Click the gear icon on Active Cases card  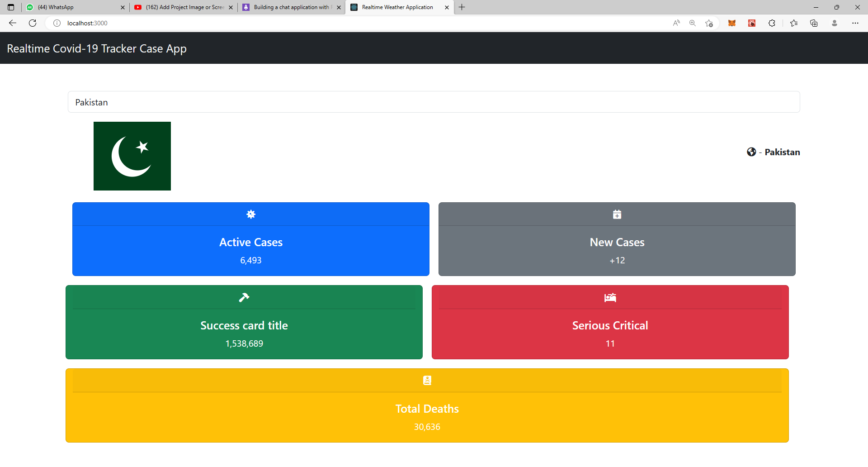pos(251,214)
